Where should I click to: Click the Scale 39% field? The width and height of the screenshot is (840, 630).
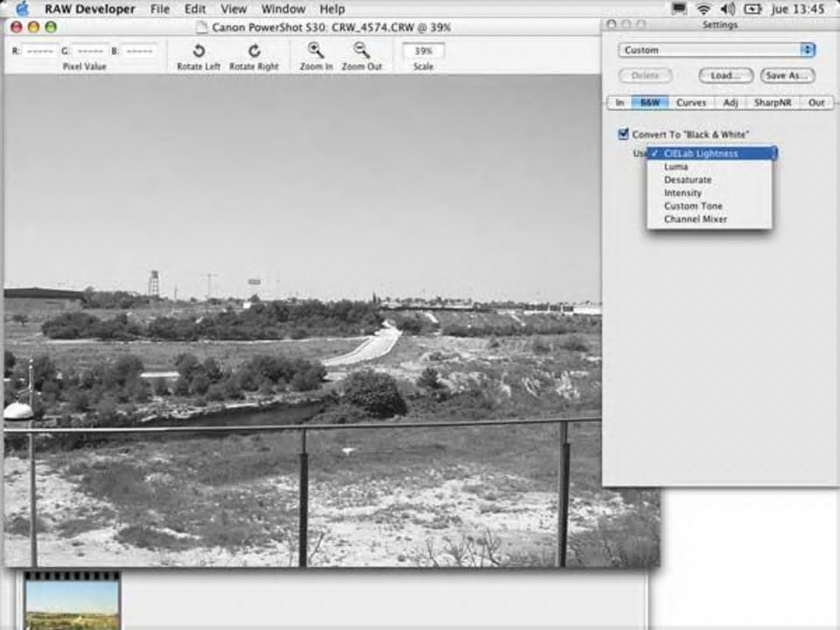[423, 51]
